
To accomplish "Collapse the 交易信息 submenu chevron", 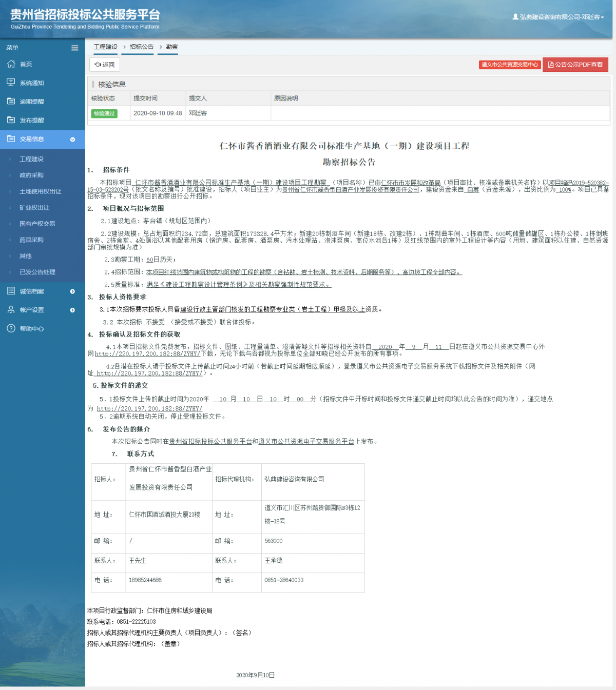I will (x=72, y=139).
